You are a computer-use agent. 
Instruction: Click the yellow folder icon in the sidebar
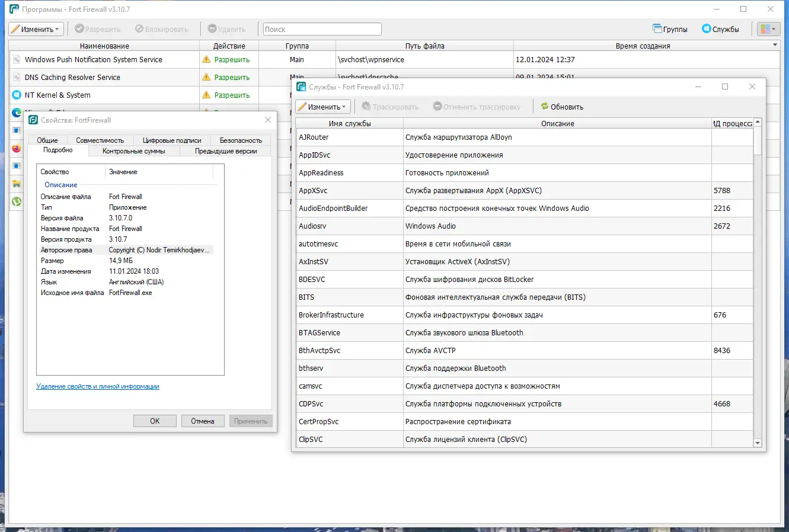(16, 184)
